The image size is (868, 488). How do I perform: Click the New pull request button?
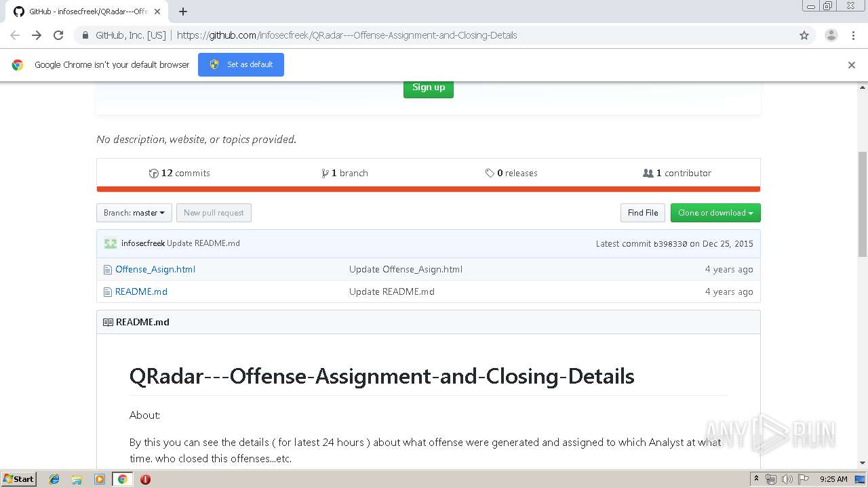click(x=214, y=213)
